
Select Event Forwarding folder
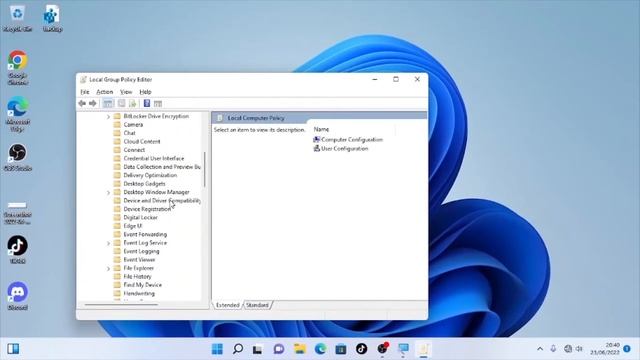(140, 234)
